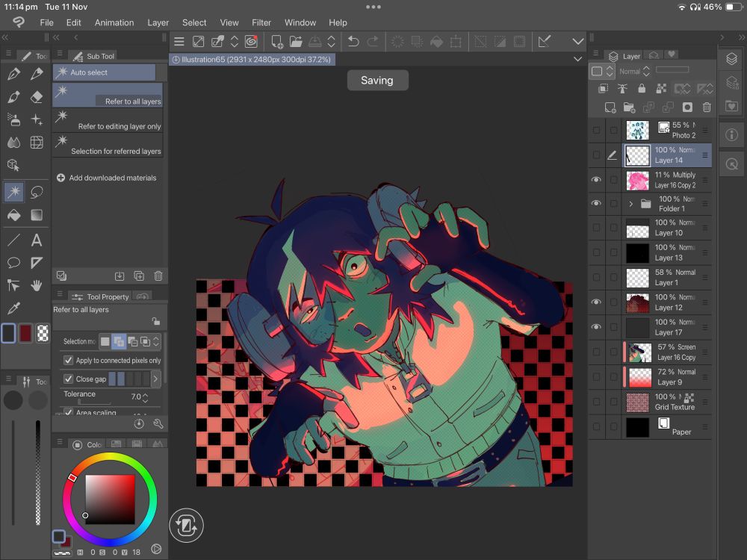Image resolution: width=747 pixels, height=560 pixels.
Task: Choose Refer to editing layer only
Action: point(108,120)
